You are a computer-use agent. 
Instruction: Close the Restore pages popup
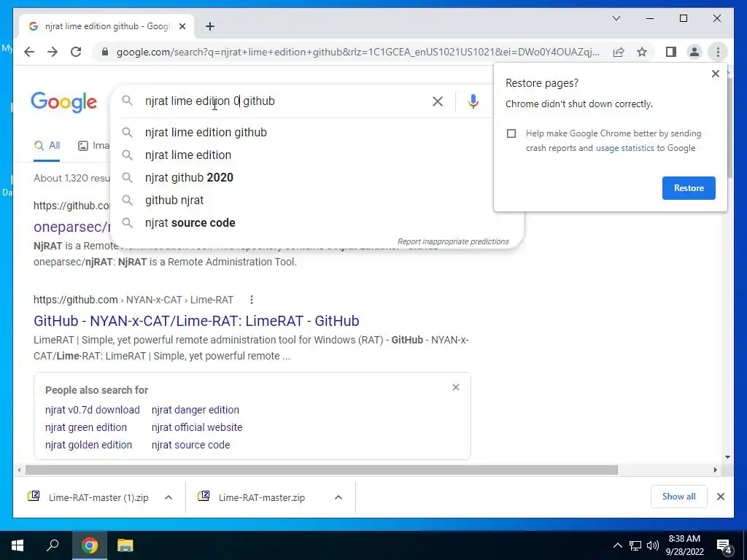tap(715, 74)
